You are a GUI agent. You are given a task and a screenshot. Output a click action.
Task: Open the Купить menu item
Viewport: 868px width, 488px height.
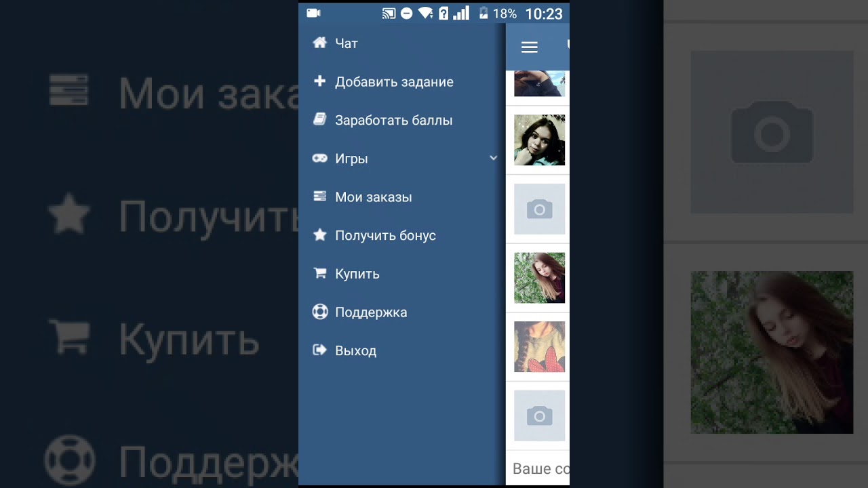click(402, 274)
